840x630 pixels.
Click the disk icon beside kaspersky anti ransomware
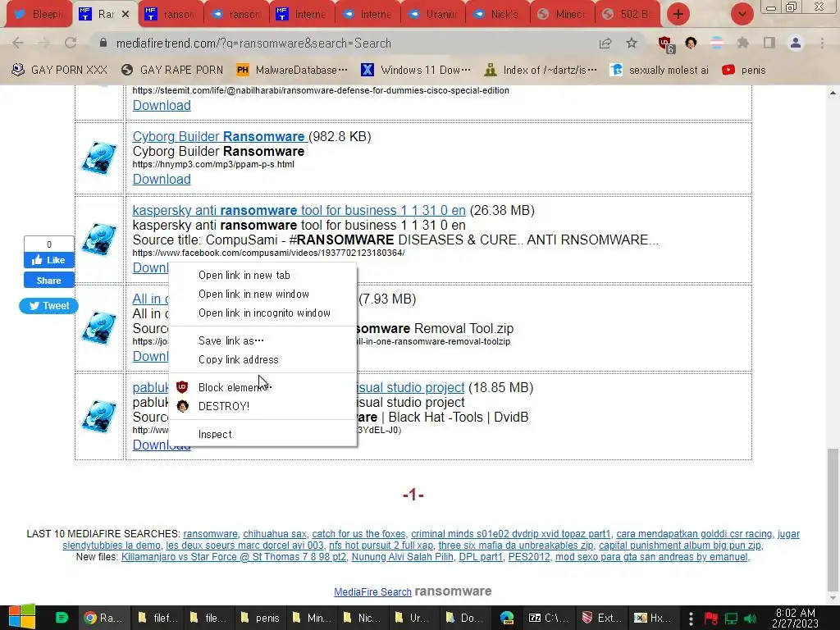point(99,240)
